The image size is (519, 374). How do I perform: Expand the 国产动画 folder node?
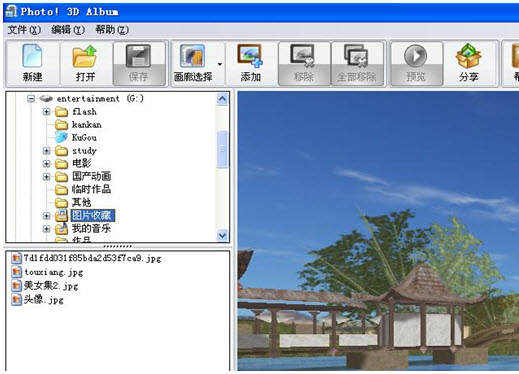click(46, 177)
